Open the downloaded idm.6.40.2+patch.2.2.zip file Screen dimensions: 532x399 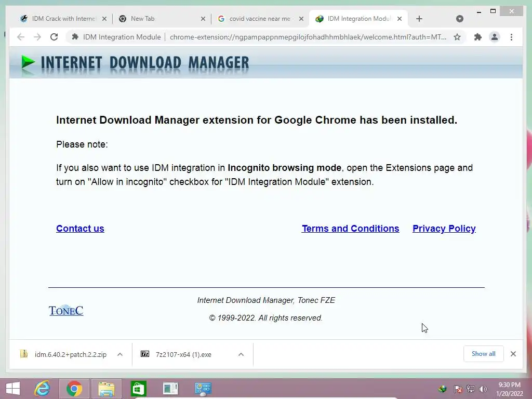click(70, 354)
